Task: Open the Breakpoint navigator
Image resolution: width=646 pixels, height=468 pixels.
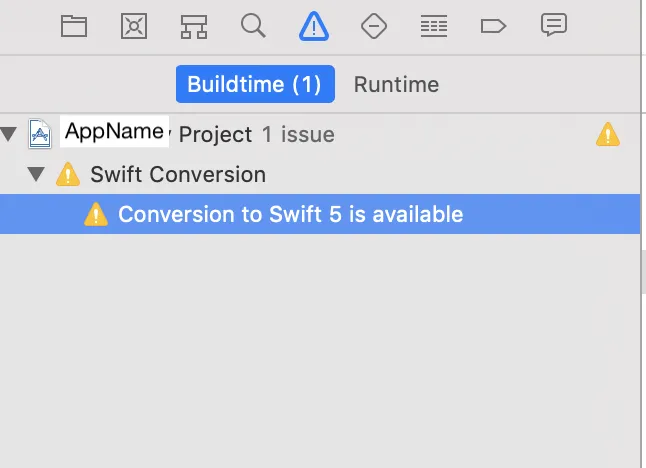Action: coord(494,26)
